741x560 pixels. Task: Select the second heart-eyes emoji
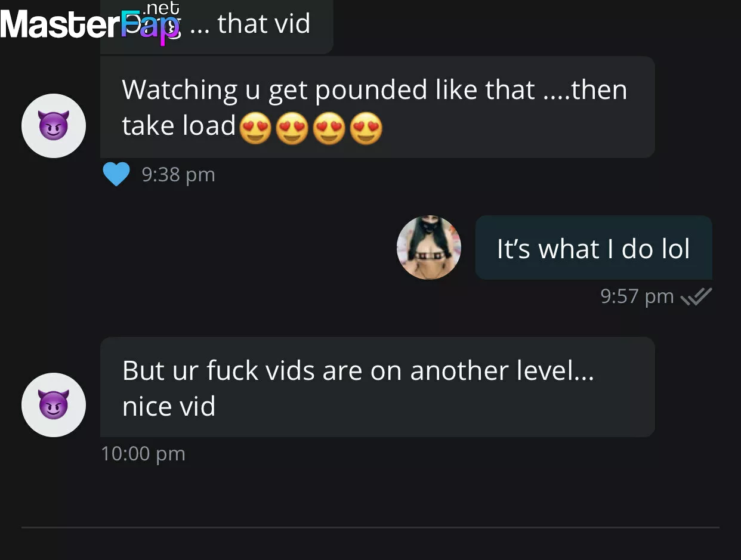292,127
